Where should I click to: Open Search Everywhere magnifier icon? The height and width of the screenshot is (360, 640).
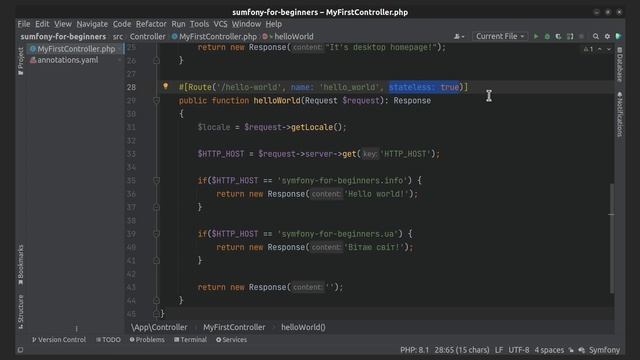pos(596,36)
